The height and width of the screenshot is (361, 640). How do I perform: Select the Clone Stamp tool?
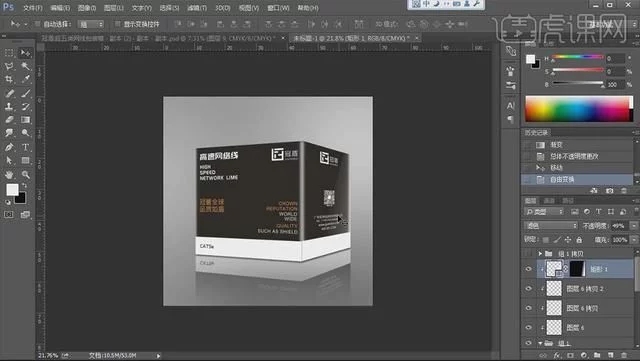(9, 107)
